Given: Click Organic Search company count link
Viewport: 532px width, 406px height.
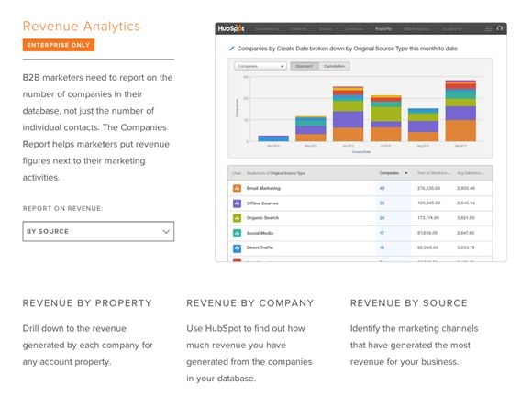Looking at the screenshot, I should (x=382, y=218).
